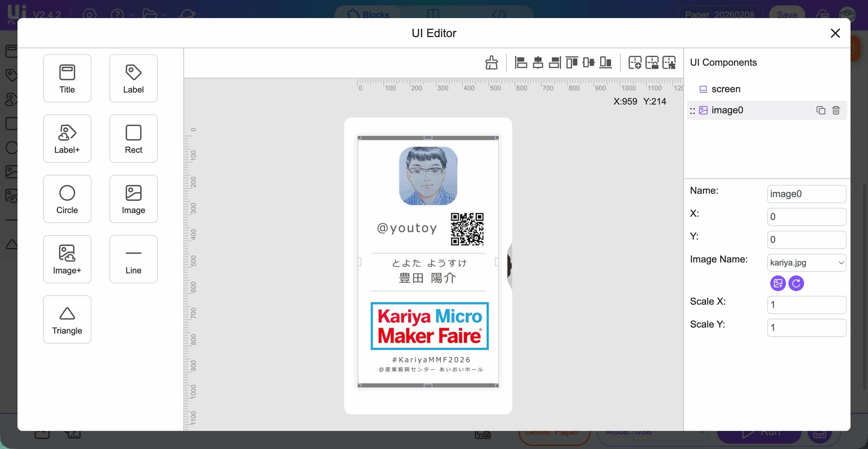The height and width of the screenshot is (449, 868).
Task: Click the Save button in main window
Action: coord(787,14)
